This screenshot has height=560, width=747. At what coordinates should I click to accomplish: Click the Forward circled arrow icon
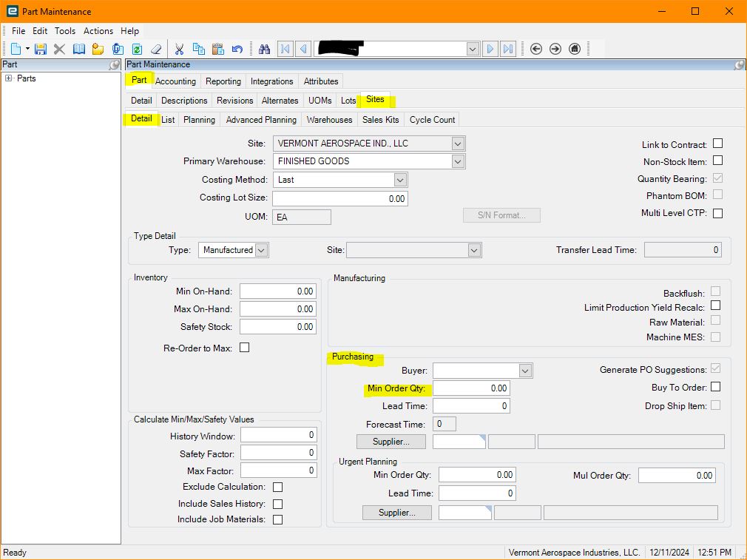click(555, 49)
